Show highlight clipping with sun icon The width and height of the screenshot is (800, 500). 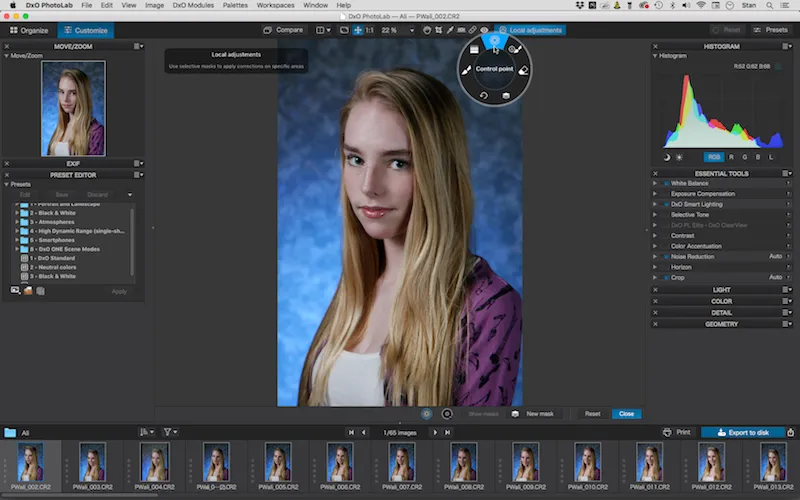[x=679, y=157]
